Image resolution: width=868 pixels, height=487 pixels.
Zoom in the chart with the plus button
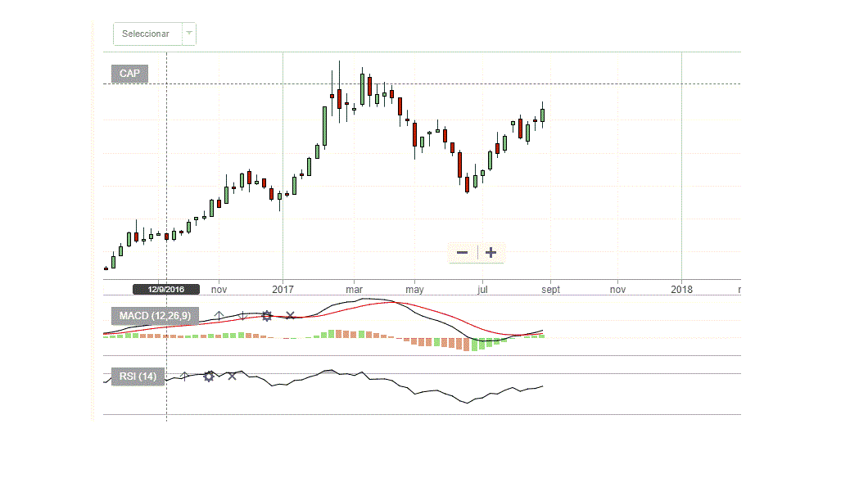coord(491,253)
